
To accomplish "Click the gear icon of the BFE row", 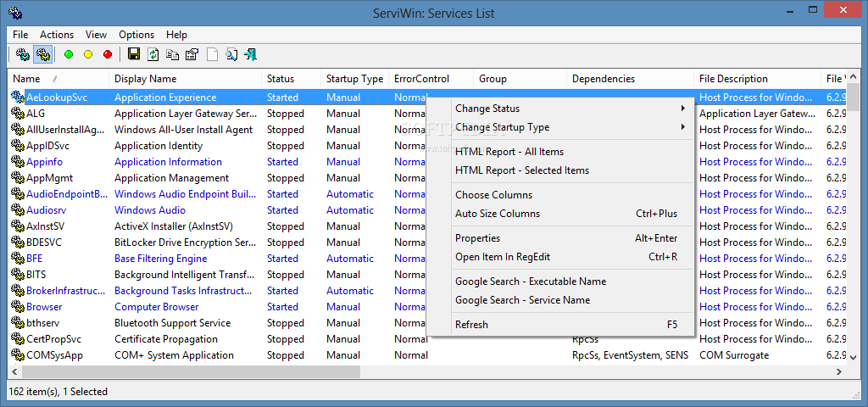I will 18,258.
